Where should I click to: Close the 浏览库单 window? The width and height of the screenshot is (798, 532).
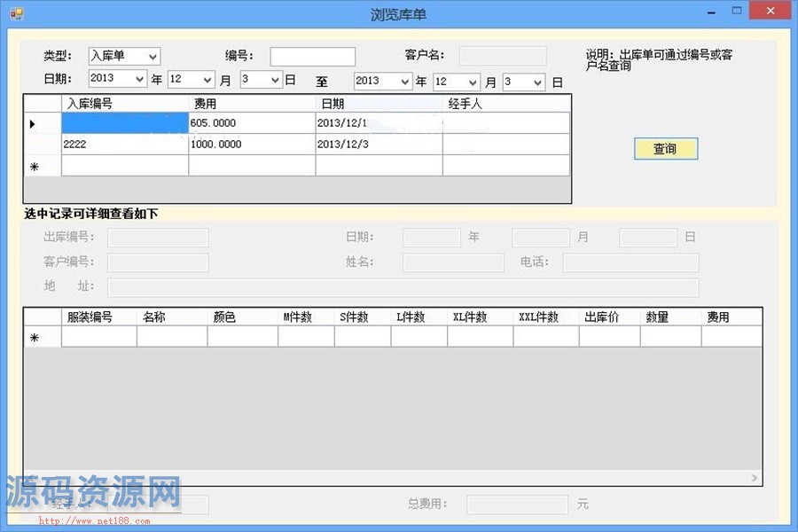(x=771, y=11)
